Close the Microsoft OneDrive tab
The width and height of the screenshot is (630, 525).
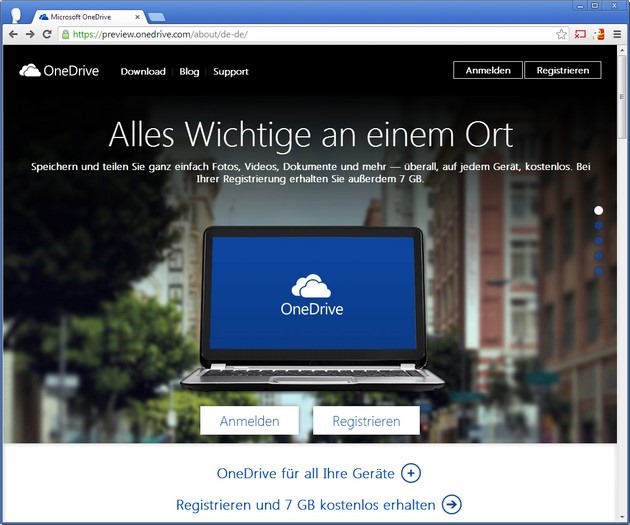[137, 17]
